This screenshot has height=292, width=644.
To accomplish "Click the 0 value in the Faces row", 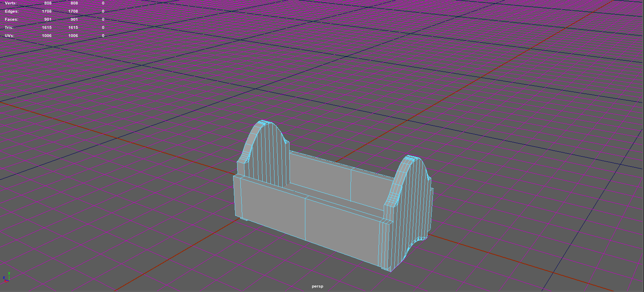I will coord(103,20).
